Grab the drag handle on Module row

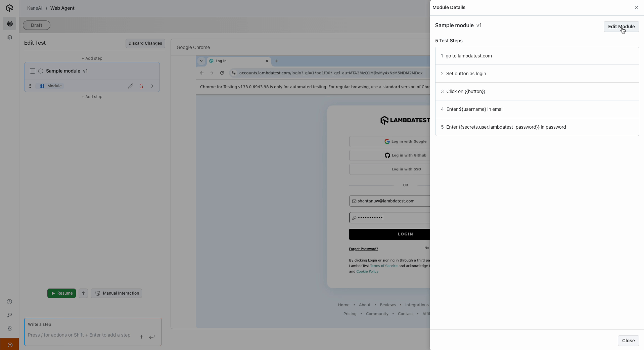[30, 86]
